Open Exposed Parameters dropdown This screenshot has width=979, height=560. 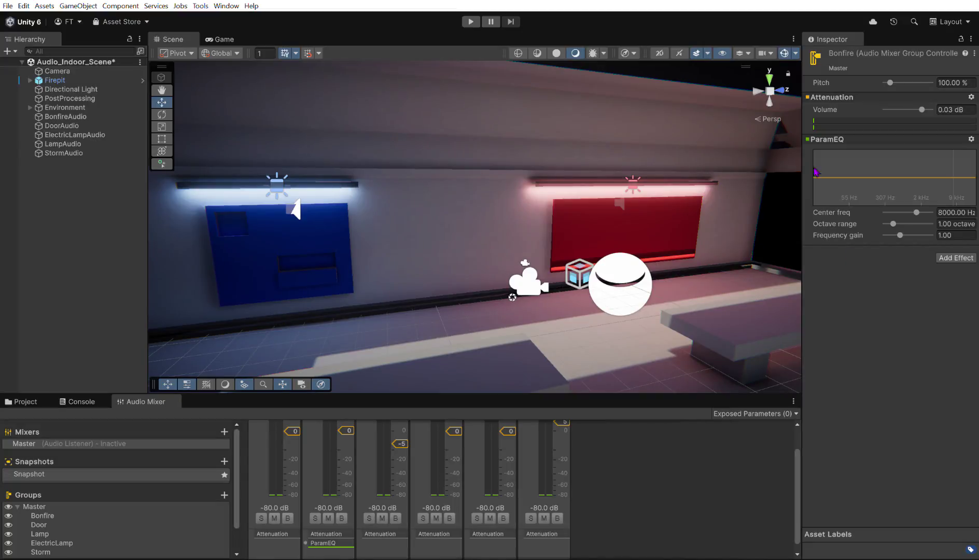point(755,414)
